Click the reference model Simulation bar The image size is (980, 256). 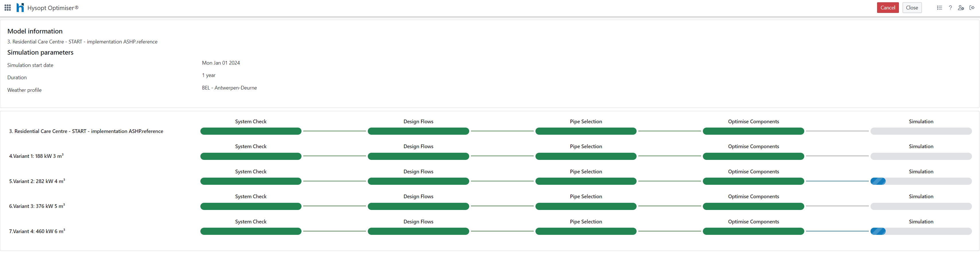[x=921, y=131]
